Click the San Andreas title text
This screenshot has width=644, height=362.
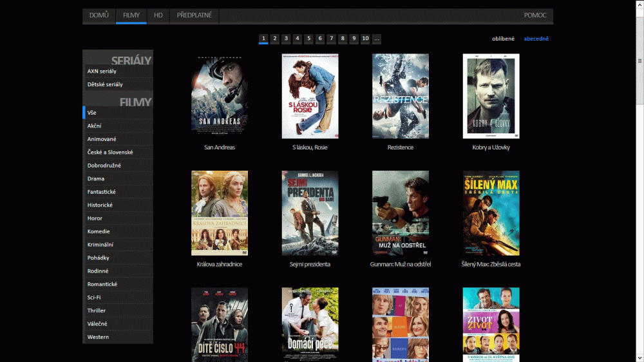(220, 147)
